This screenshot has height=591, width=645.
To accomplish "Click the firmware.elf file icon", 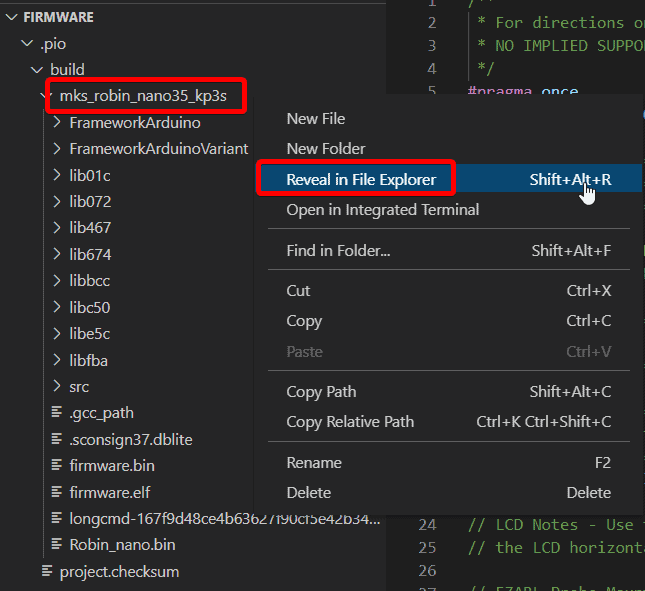I will (57, 492).
